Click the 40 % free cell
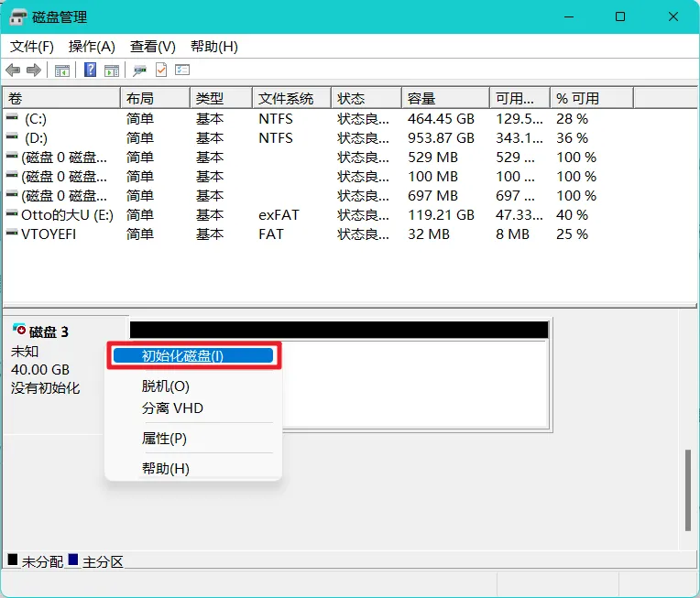 pyautogui.click(x=573, y=214)
